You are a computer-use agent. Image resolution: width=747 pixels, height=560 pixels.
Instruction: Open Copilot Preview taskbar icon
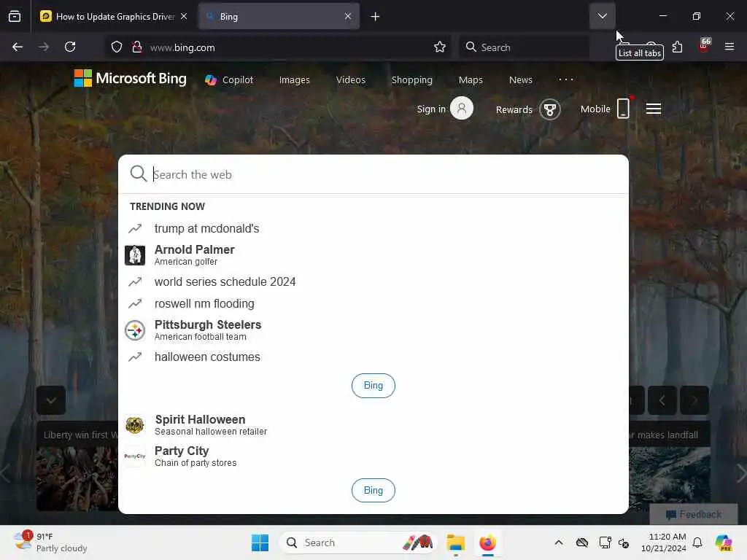point(724,542)
